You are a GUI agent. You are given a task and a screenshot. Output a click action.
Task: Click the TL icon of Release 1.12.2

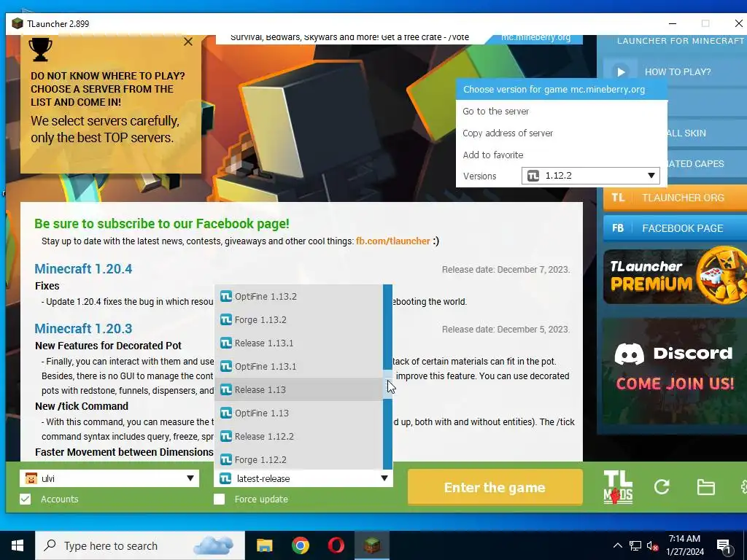(x=226, y=436)
